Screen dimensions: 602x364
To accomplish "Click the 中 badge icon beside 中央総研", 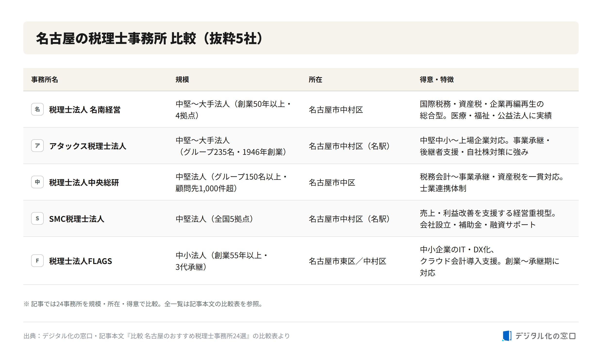I will tap(37, 182).
